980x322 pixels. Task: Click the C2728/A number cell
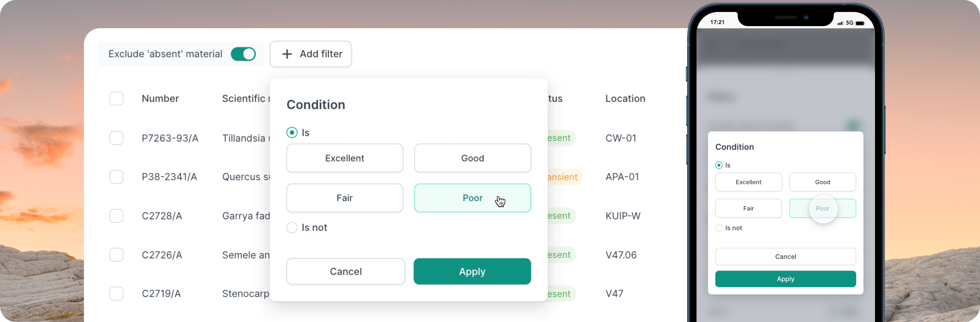[x=162, y=216]
